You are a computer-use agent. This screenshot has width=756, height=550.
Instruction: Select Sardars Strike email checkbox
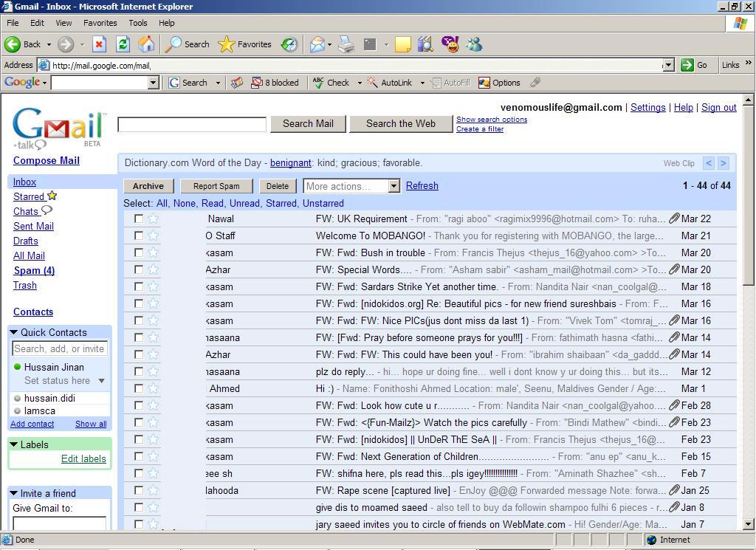coord(139,286)
